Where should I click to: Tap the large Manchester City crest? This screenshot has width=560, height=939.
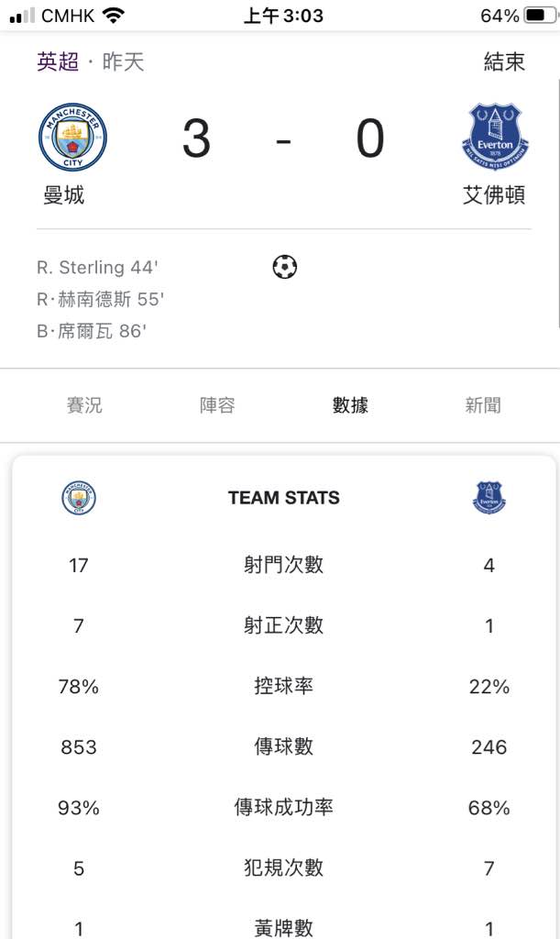(x=72, y=138)
